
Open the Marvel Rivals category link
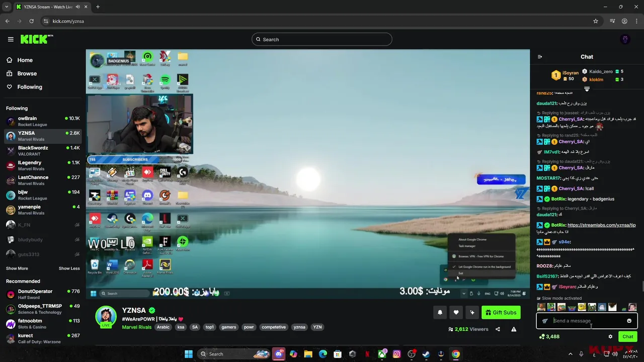tap(136, 327)
